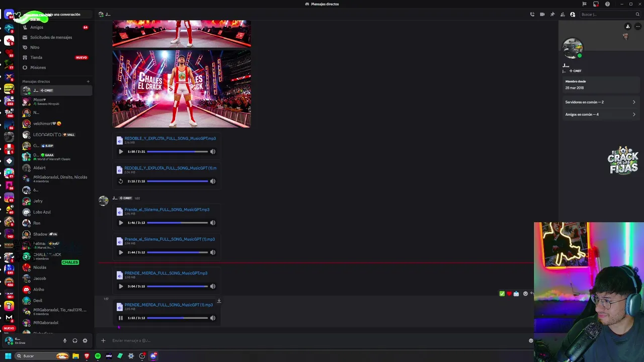
Task: Open the Moon direct message
Action: pyautogui.click(x=55, y=102)
